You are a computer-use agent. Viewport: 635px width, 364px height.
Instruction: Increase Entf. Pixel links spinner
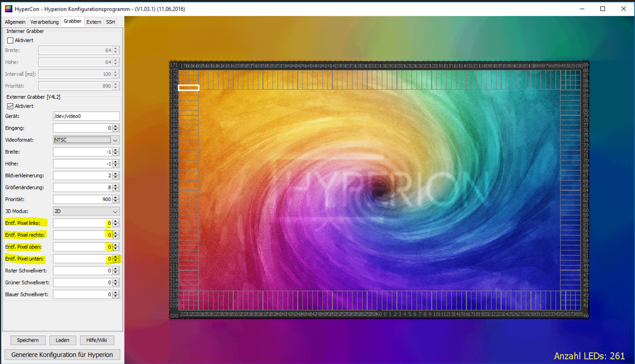[116, 221]
